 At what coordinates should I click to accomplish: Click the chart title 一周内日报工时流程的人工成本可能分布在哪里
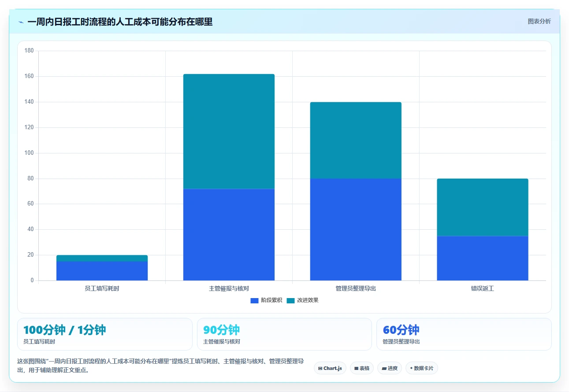point(120,22)
